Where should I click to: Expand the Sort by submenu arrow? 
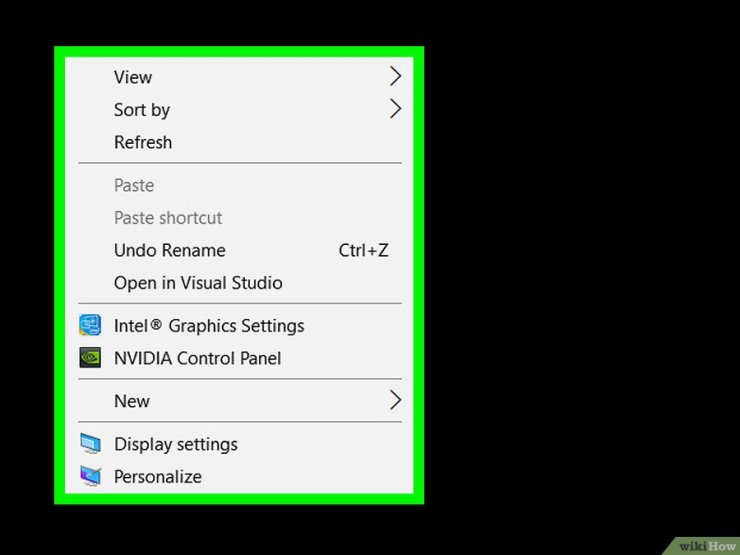pos(395,109)
